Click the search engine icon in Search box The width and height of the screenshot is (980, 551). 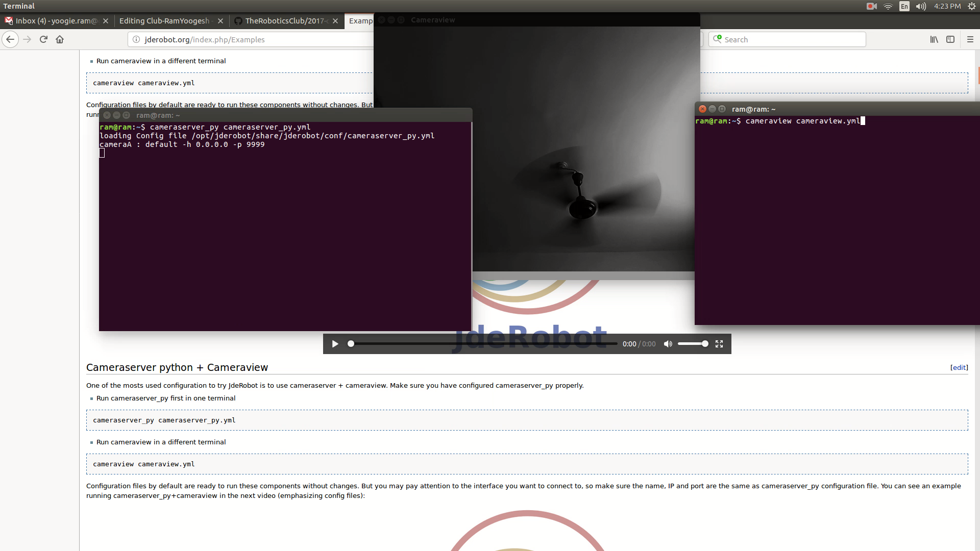click(x=717, y=39)
